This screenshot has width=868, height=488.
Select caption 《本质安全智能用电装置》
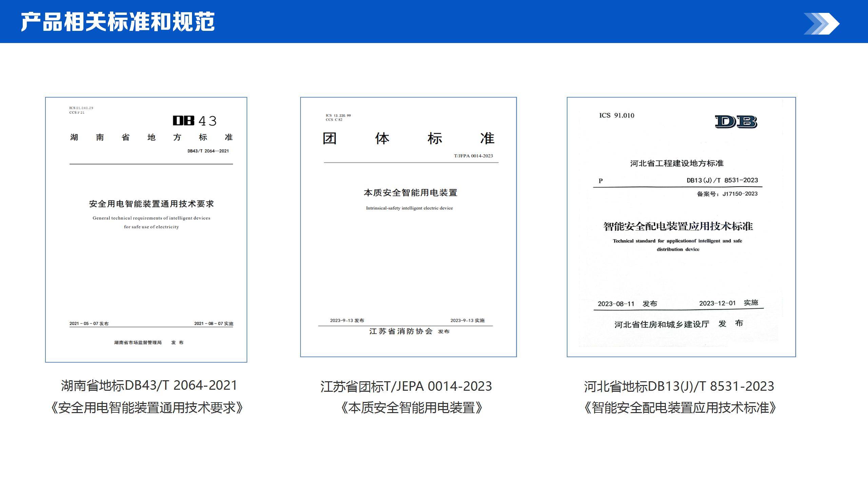(411, 407)
